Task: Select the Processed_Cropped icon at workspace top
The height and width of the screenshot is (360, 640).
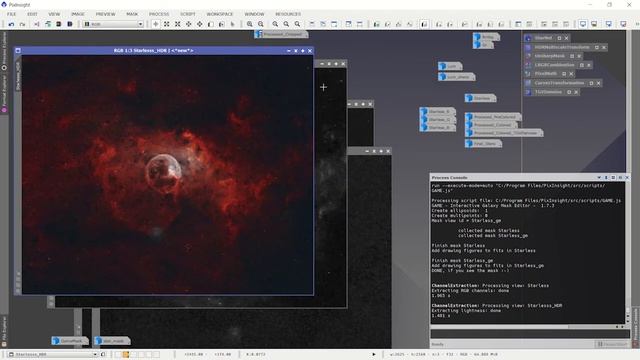Action: (281, 34)
